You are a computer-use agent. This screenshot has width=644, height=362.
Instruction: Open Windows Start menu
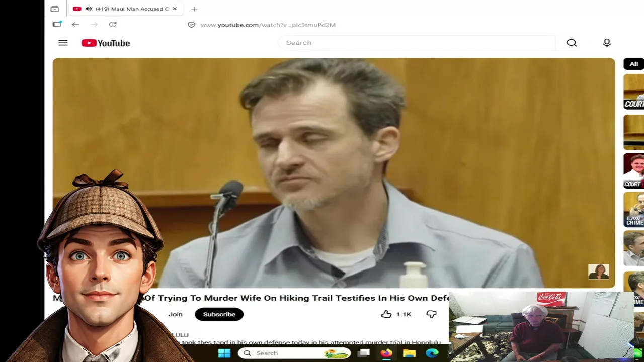pyautogui.click(x=224, y=353)
